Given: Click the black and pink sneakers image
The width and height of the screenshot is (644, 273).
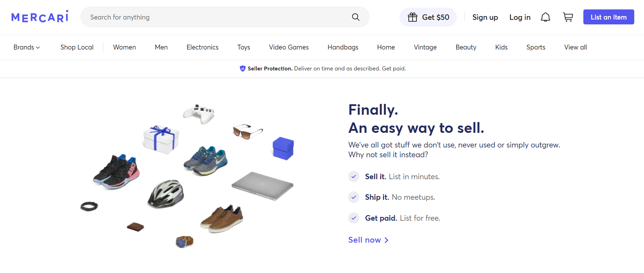Looking at the screenshot, I should tap(116, 172).
